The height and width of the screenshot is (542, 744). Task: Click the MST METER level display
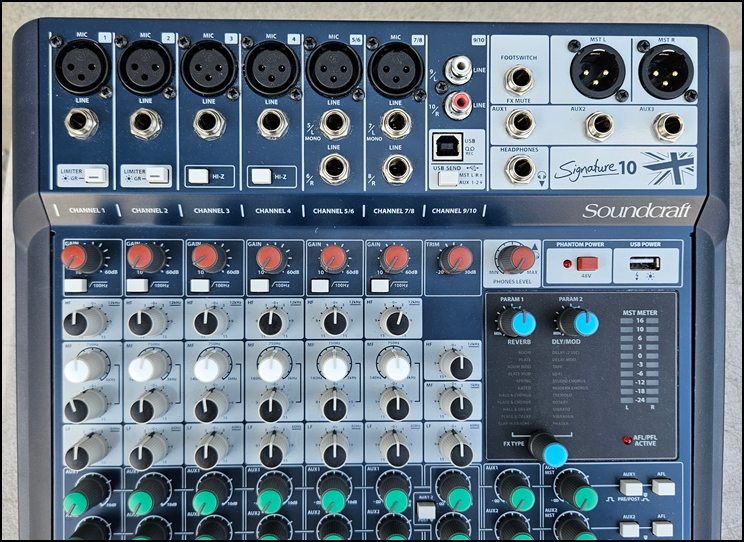[640, 361]
